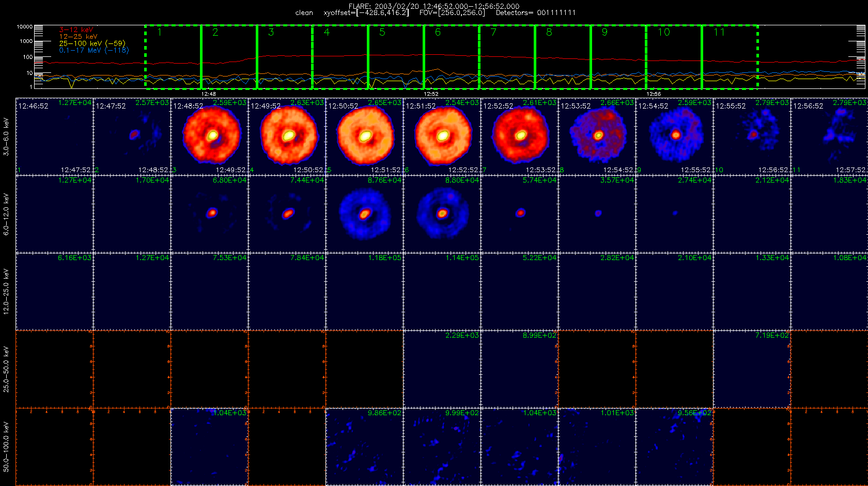
Task: Click the 12:56 time tick label
Action: (x=654, y=94)
